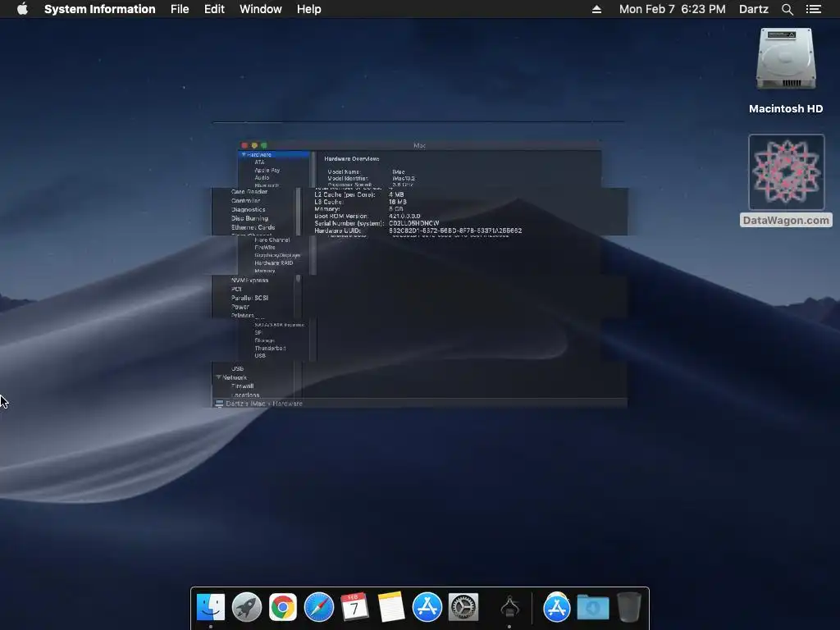Select Thunderbolt in the sidebar
840x630 pixels.
270,348
